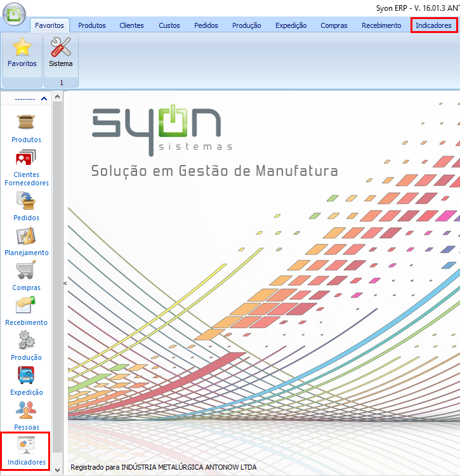Open the Expedição ribbon tab
The image size is (460, 476).
(x=291, y=25)
